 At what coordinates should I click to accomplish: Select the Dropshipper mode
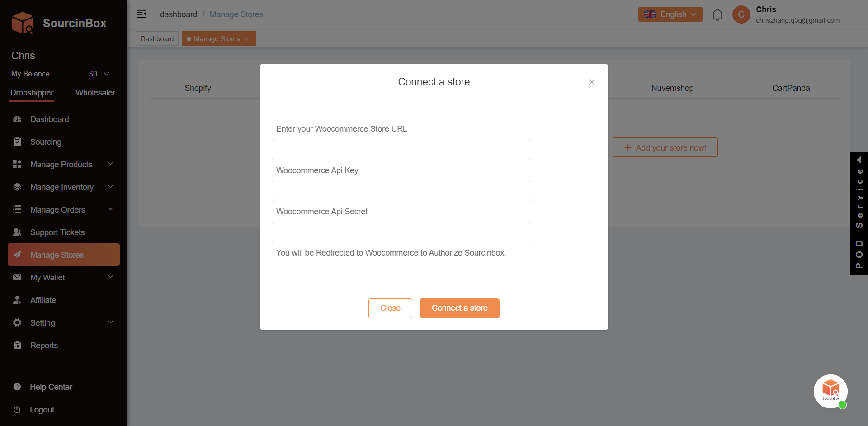[32, 93]
